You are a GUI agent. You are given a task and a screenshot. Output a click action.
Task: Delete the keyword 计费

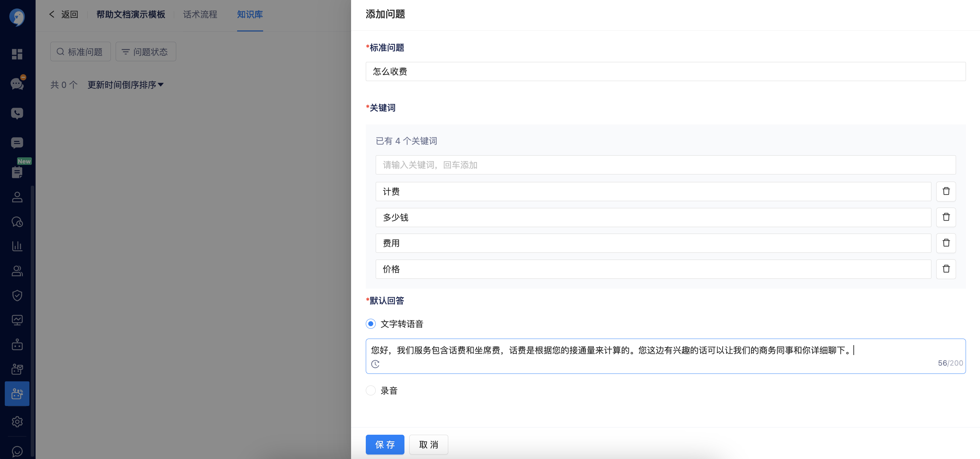click(946, 191)
